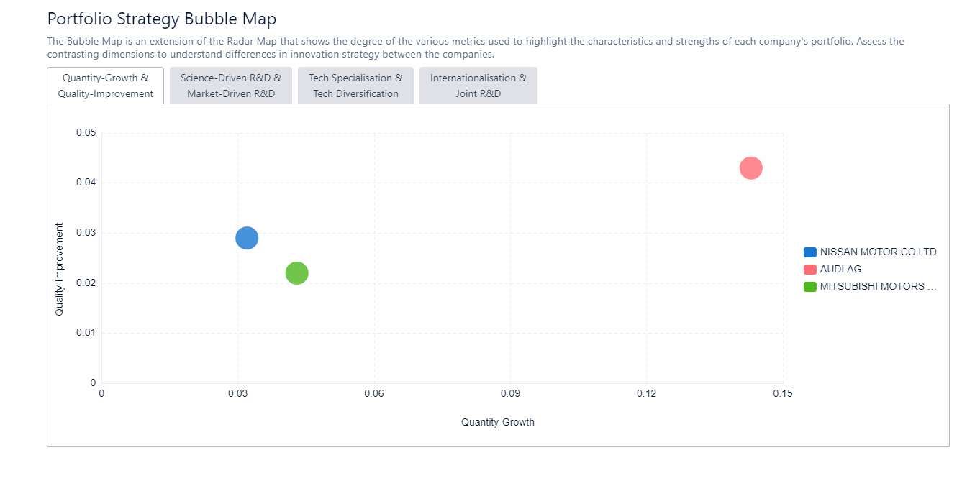980x486 pixels.
Task: Click the AUDI AG legend label
Action: point(840,270)
